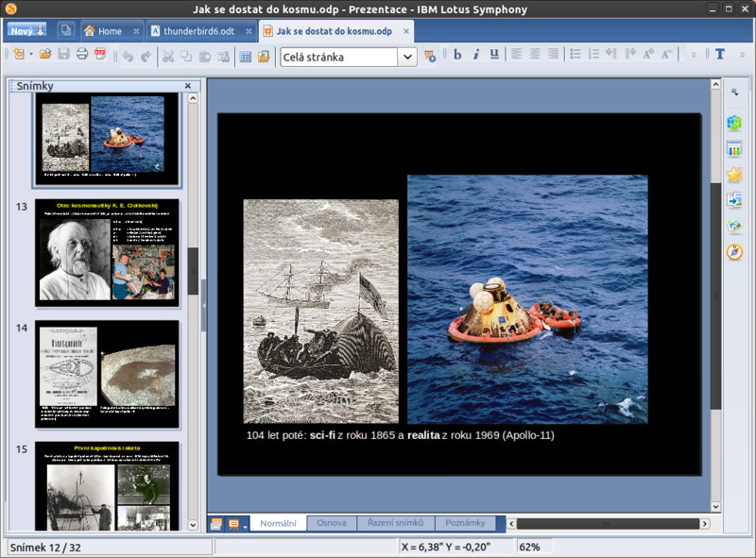Viewport: 756px width, 558px height.
Task: Select slide 14 thumbnail
Action: coord(107,375)
